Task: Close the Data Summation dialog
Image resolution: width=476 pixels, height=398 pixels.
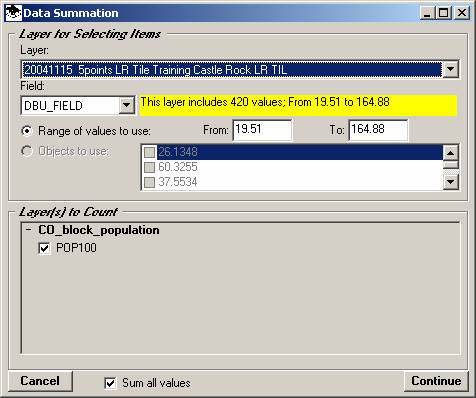Action: pyautogui.click(x=462, y=13)
